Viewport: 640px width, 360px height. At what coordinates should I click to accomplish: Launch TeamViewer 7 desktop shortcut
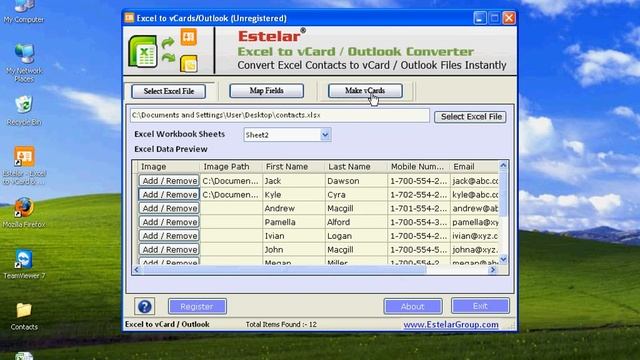pyautogui.click(x=24, y=264)
